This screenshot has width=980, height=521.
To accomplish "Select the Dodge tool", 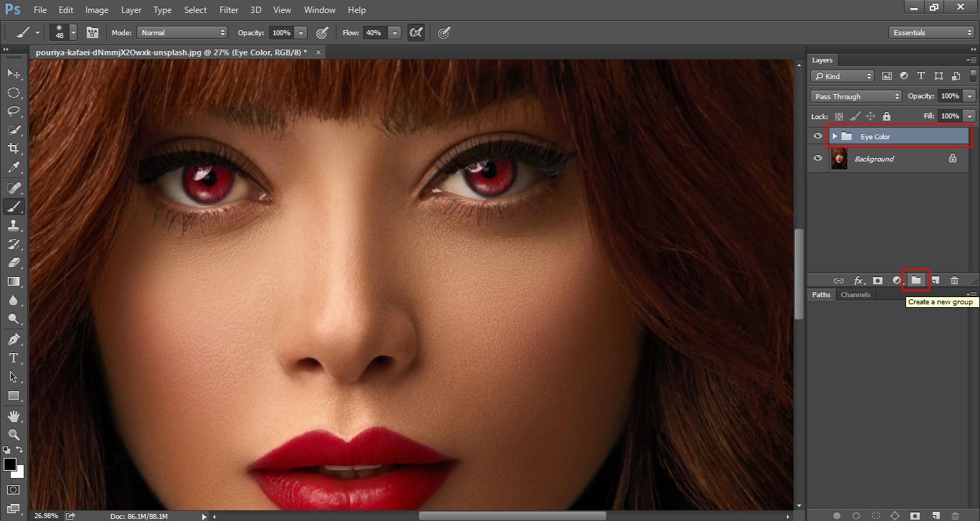I will pyautogui.click(x=14, y=319).
